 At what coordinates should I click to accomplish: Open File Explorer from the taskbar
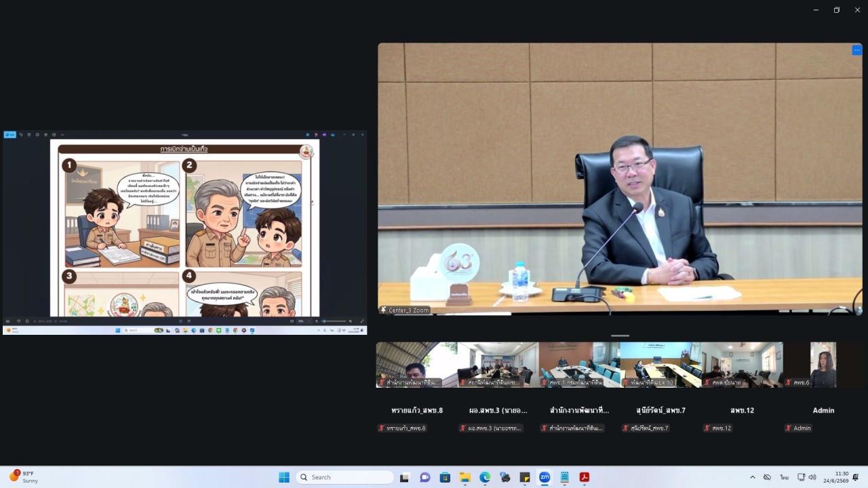tap(465, 477)
